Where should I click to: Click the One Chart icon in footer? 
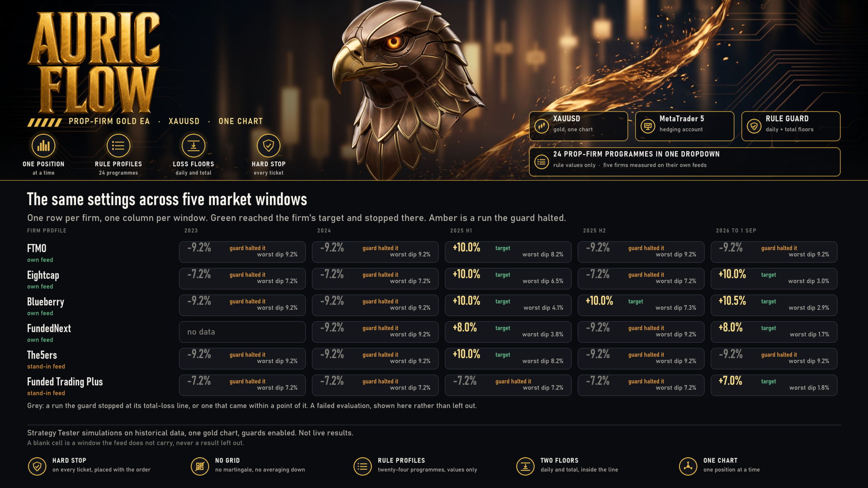click(x=688, y=466)
